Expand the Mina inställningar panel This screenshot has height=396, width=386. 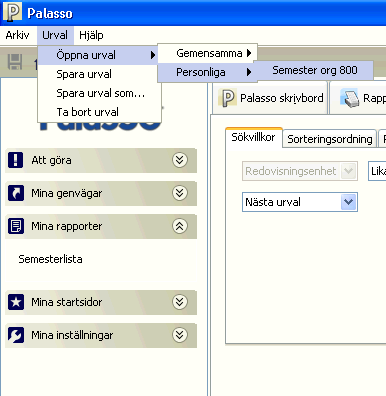pos(180,335)
